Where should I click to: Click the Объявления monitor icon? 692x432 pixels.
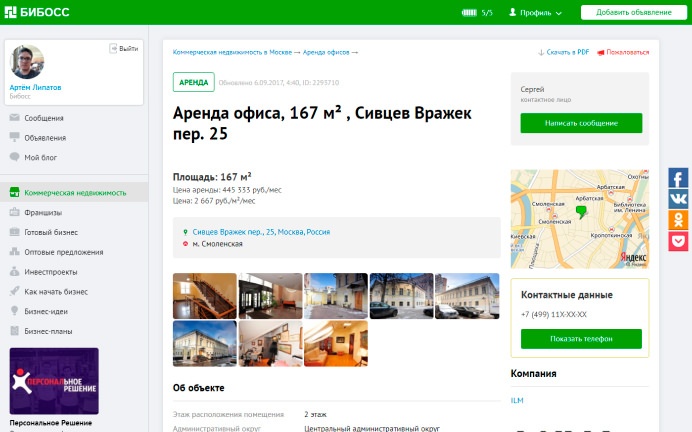click(15, 137)
